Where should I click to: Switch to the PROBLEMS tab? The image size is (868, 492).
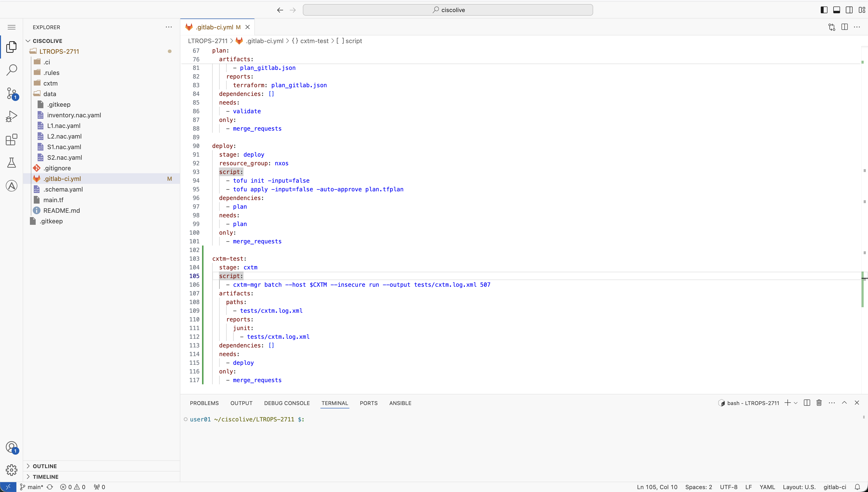tap(204, 403)
